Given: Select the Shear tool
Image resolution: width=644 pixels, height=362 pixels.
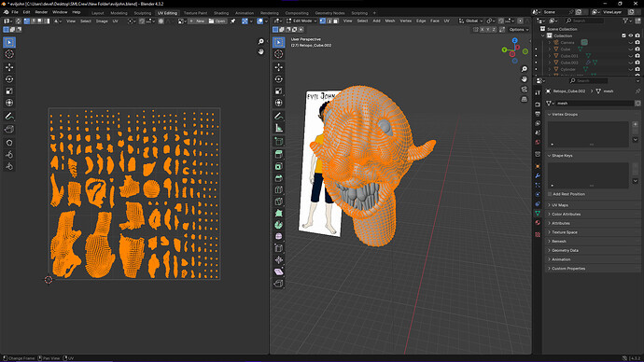Looking at the screenshot, I should (278, 271).
